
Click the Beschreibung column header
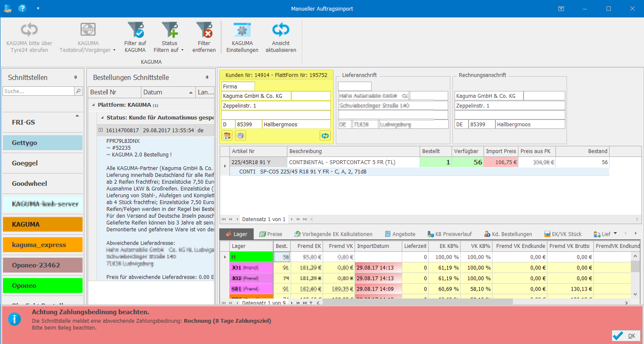[353, 151]
